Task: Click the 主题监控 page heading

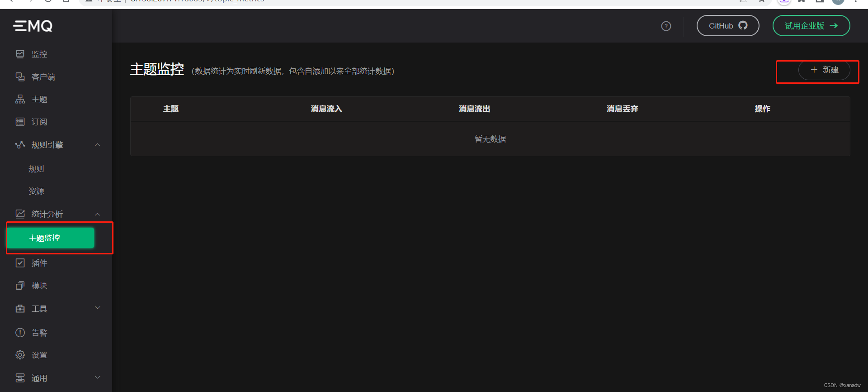Action: pos(157,69)
